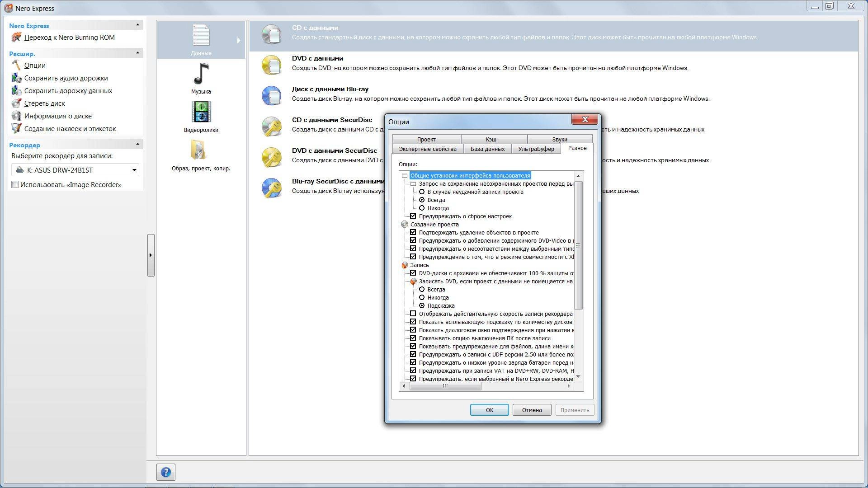This screenshot has width=868, height=488.
Task: Click the hammer icon beside Опции
Action: click(x=16, y=66)
